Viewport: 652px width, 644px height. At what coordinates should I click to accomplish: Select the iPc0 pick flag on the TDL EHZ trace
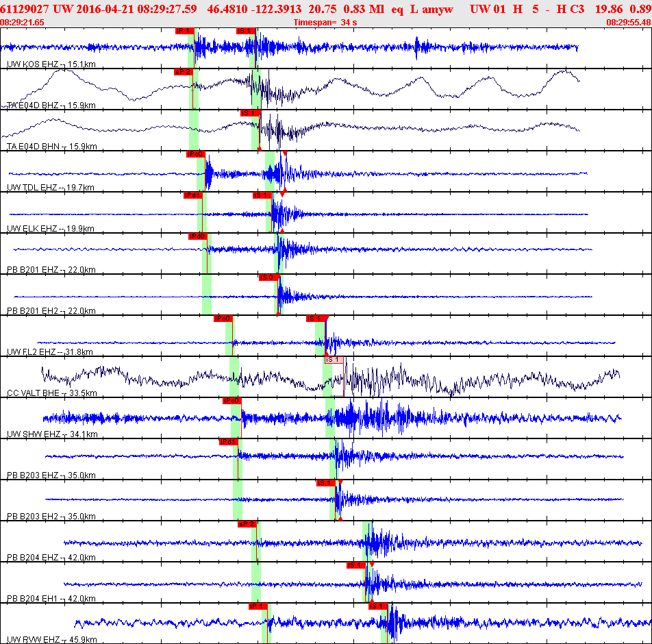[x=195, y=154]
